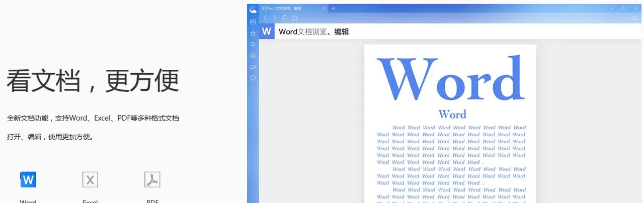Open the favorites star in sidebar
This screenshot has height=203, width=644.
(253, 33)
